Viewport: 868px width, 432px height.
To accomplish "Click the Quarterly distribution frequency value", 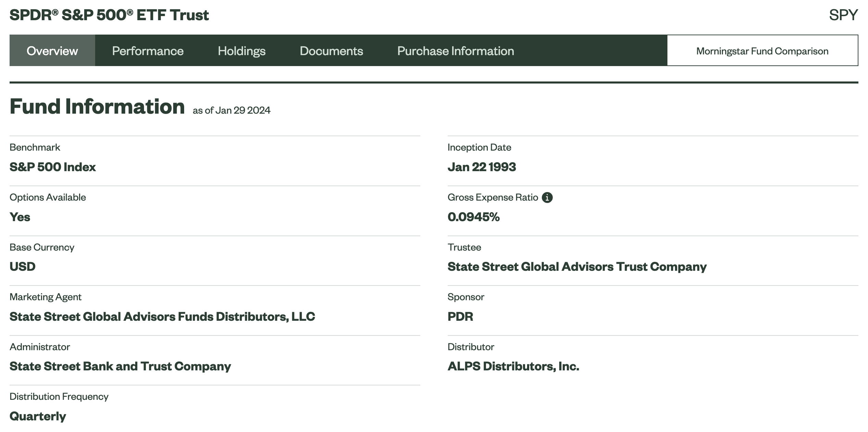I will pyautogui.click(x=38, y=416).
